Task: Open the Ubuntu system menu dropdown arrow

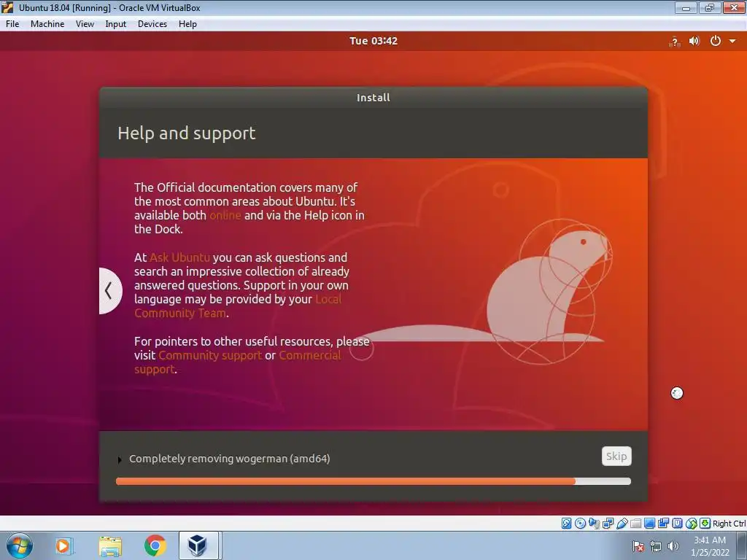Action: [732, 42]
